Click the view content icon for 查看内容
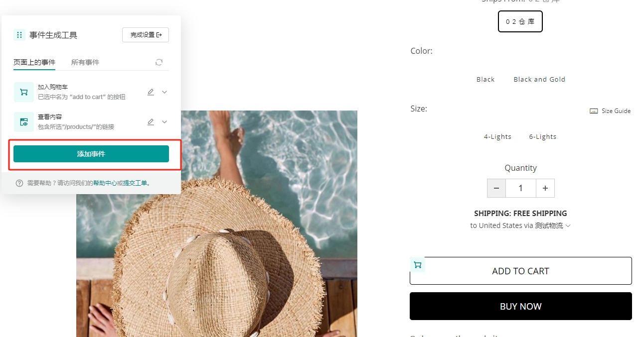The width and height of the screenshot is (644, 337). [24, 122]
